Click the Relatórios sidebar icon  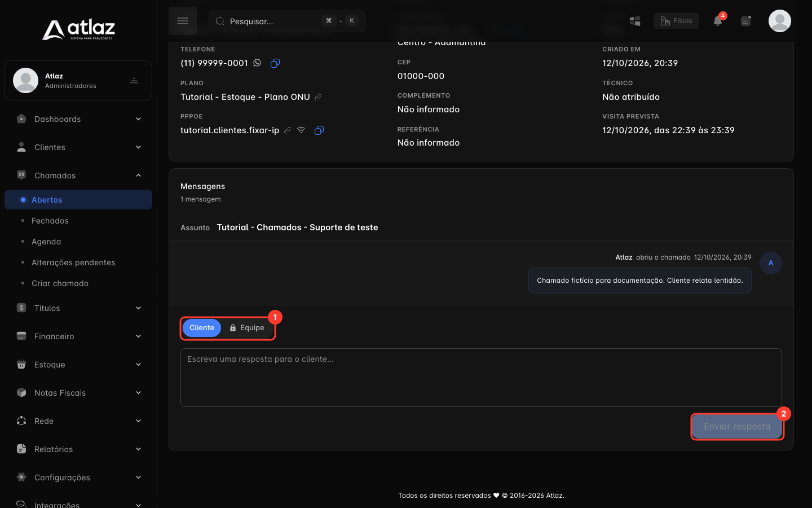coord(21,449)
